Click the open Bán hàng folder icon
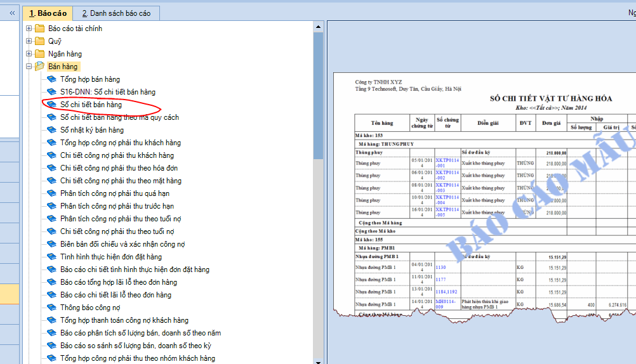Image resolution: width=636 pixels, height=364 pixels. tap(40, 66)
